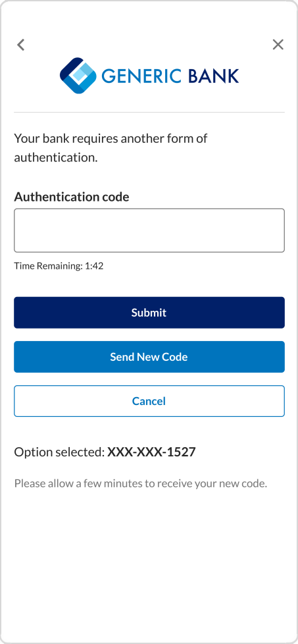Select the masked phone number XXX-XXX-1527

click(151, 452)
